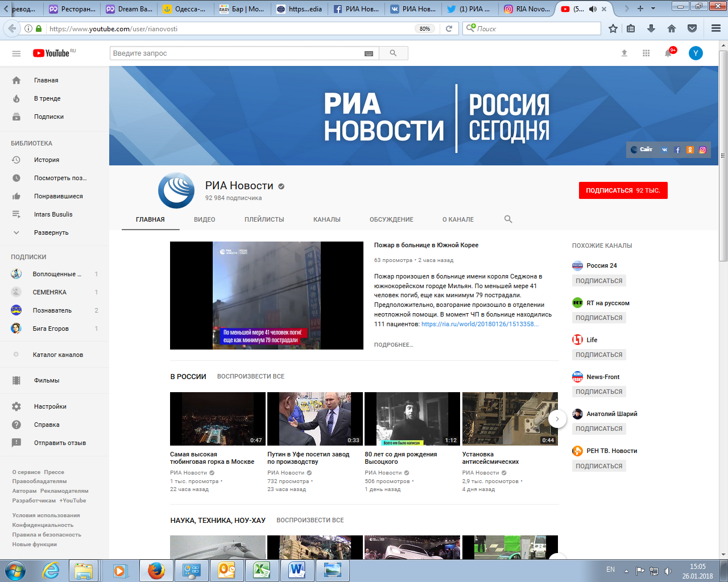Image resolution: width=728 pixels, height=582 pixels.
Task: Open Word from the taskbar
Action: click(x=297, y=570)
